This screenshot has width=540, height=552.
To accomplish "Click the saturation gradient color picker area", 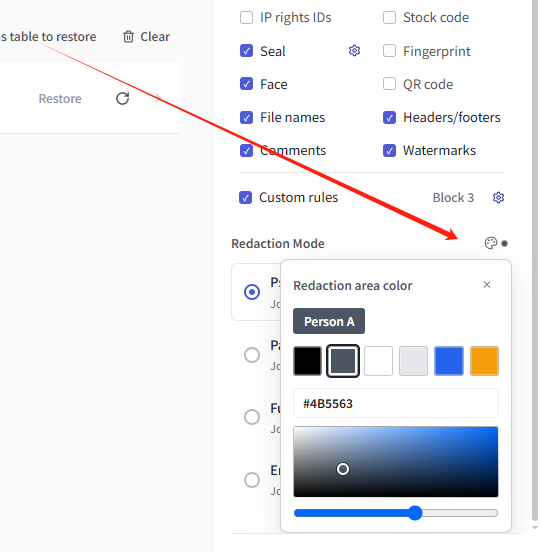I will [396, 462].
